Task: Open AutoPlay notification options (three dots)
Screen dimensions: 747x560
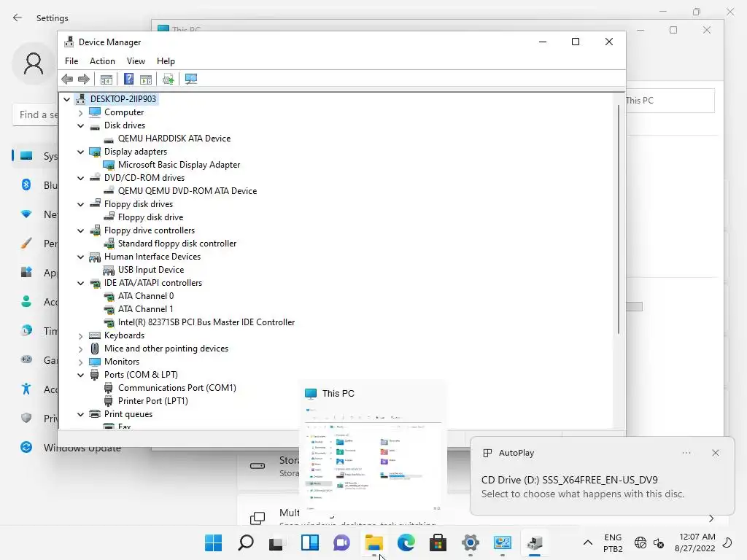Action: (x=686, y=453)
